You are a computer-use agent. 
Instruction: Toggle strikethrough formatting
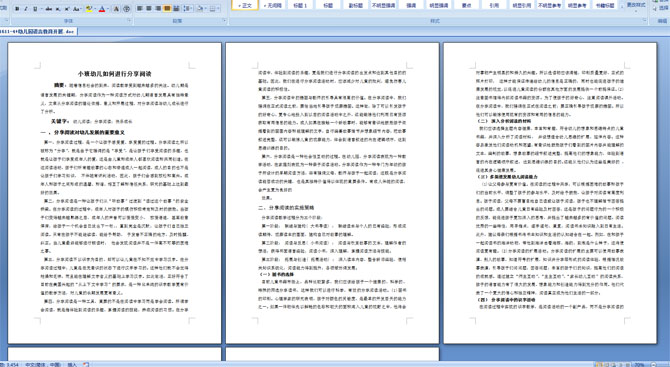click(49, 9)
